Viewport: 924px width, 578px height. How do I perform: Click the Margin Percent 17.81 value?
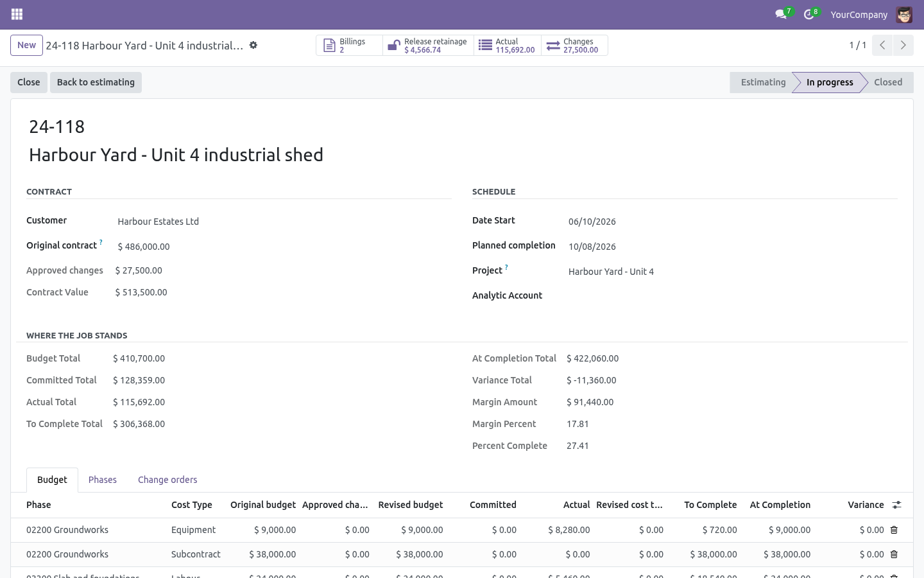[x=577, y=424]
